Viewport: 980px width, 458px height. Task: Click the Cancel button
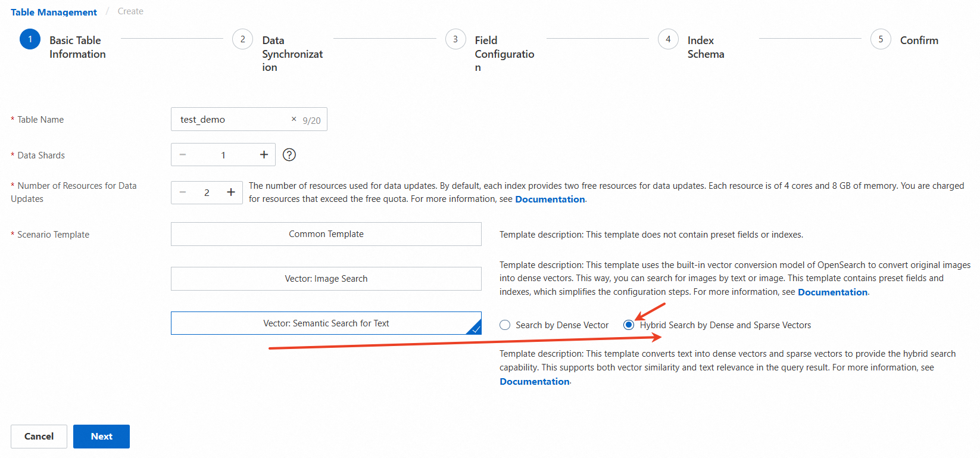pos(39,437)
